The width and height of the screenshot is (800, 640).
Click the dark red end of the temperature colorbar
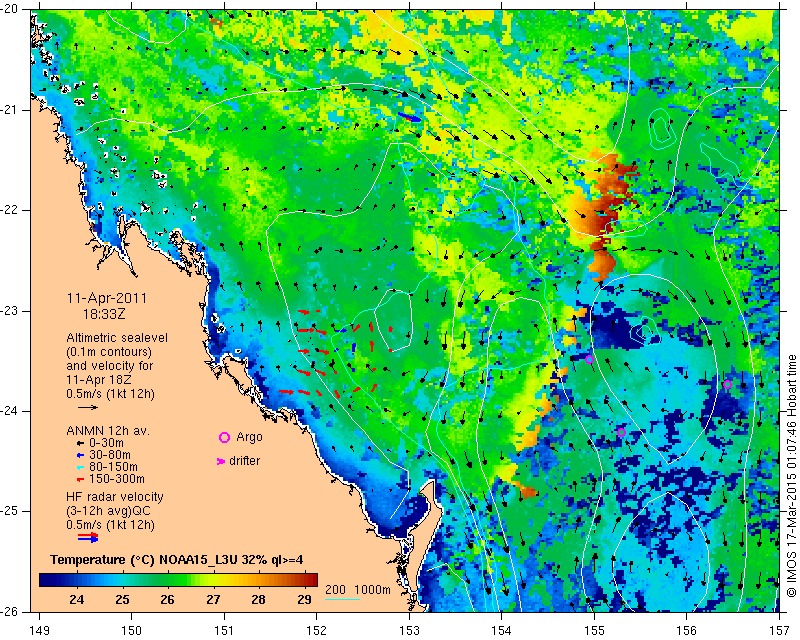point(311,580)
